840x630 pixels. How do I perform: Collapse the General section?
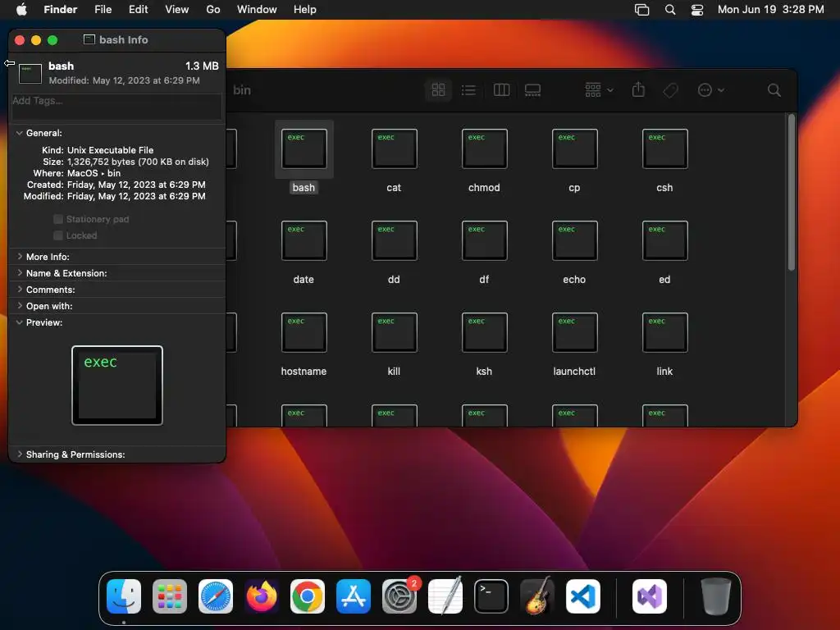point(20,133)
